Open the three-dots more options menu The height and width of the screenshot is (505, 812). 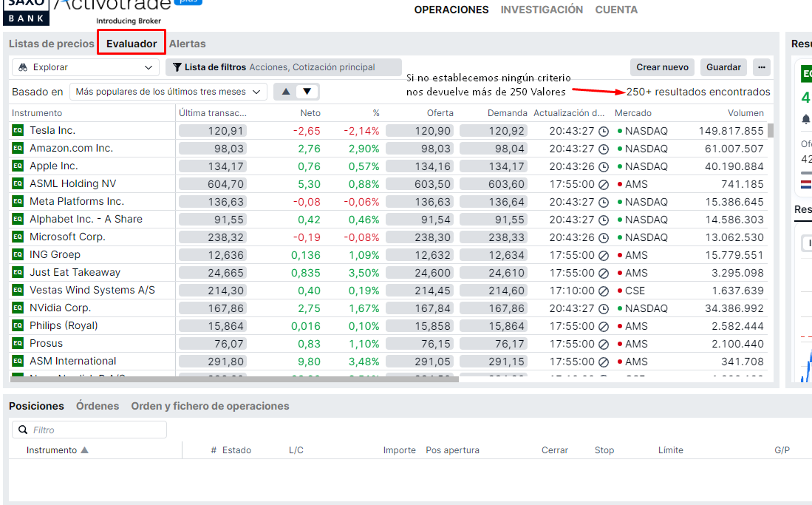pyautogui.click(x=761, y=67)
